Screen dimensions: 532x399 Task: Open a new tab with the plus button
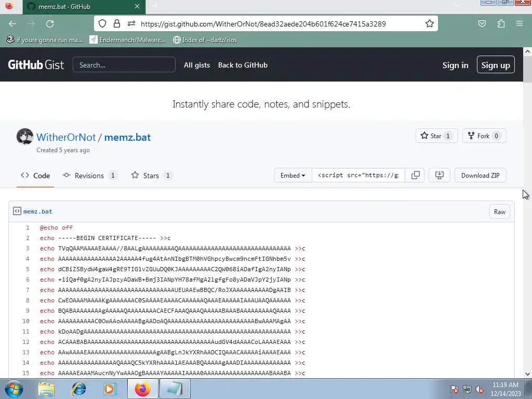(x=155, y=6)
